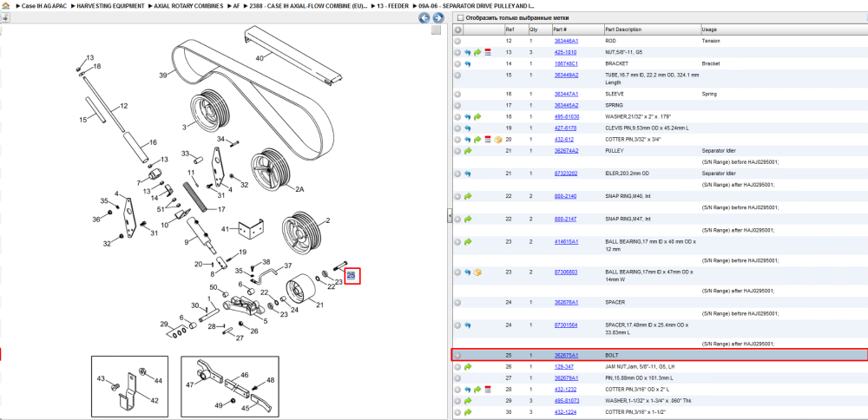Image resolution: width=868 pixels, height=420 pixels.
Task: Toggle 'Отобразить только выбранные метки' checkbox
Action: pos(461,17)
